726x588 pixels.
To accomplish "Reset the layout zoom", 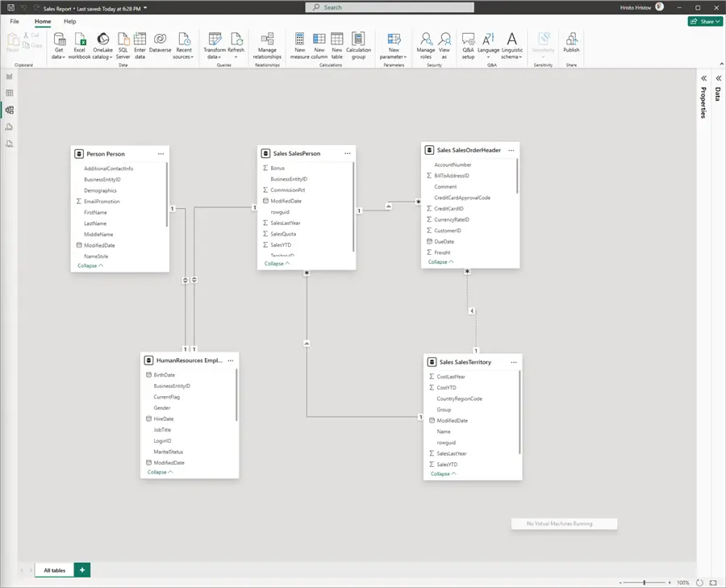I will click(700, 582).
